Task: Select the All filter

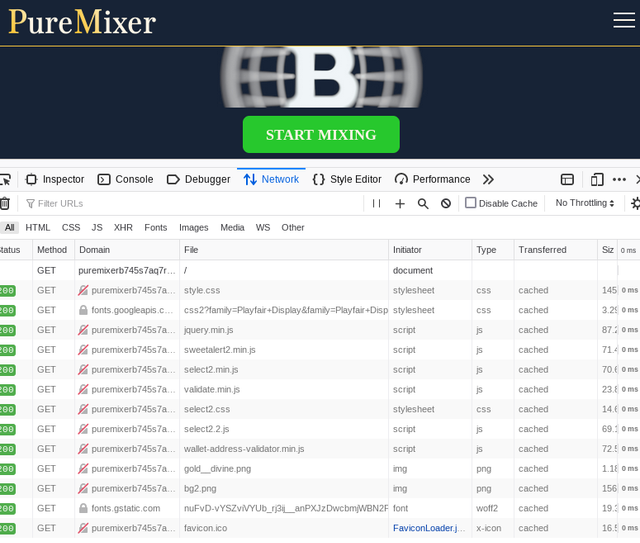Action: [9, 227]
